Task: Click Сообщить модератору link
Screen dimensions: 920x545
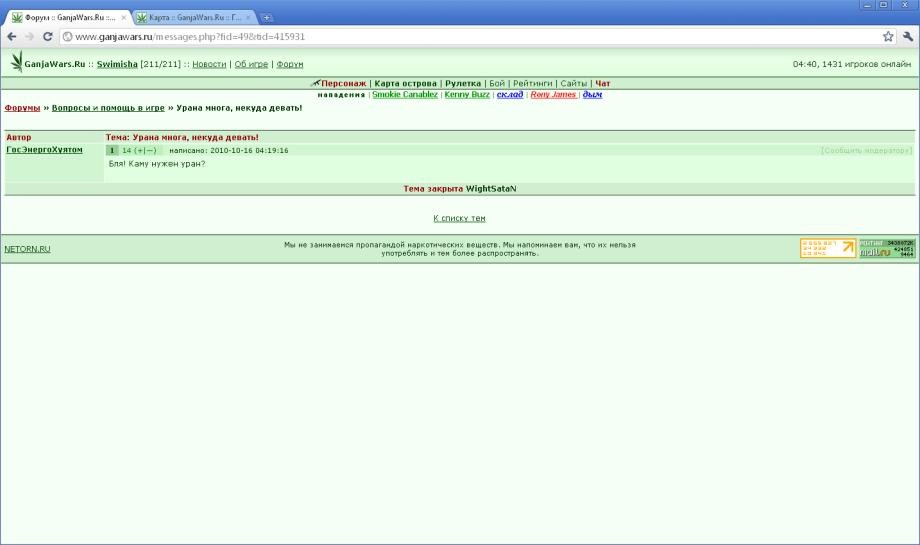Action: click(x=867, y=151)
